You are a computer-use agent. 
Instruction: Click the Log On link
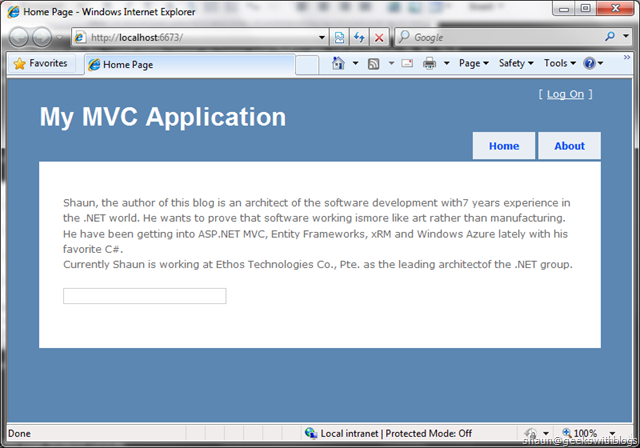565,94
